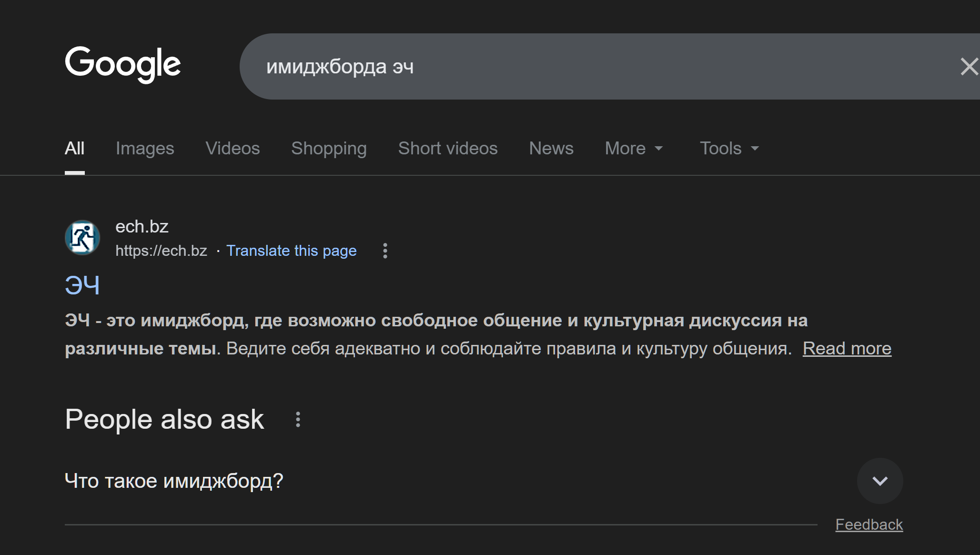The width and height of the screenshot is (980, 555).
Task: Switch to the Videos tab
Action: 232,149
